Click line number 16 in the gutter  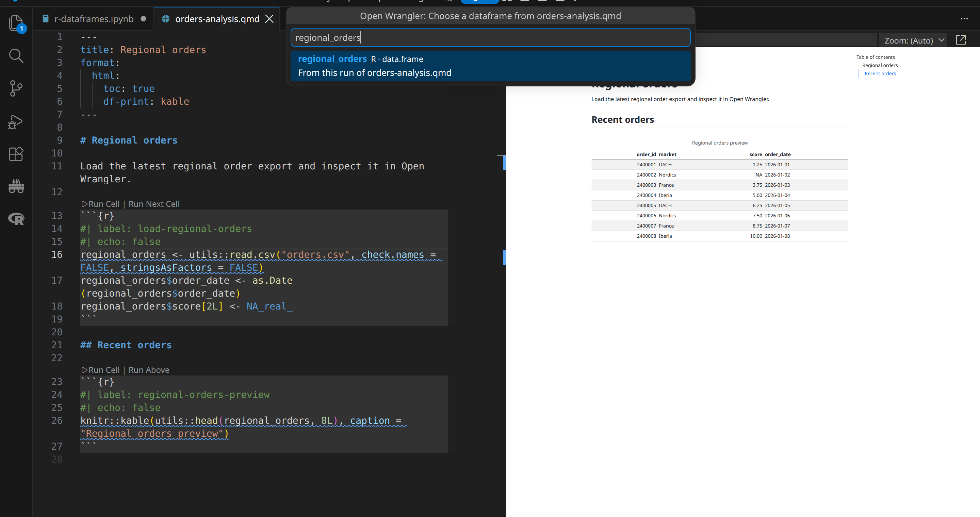(x=57, y=255)
